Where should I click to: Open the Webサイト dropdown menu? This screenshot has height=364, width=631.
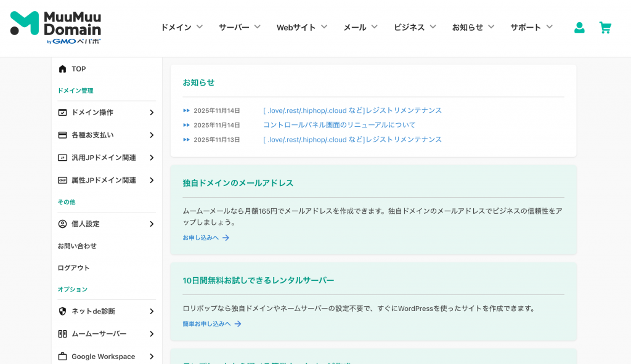point(301,27)
